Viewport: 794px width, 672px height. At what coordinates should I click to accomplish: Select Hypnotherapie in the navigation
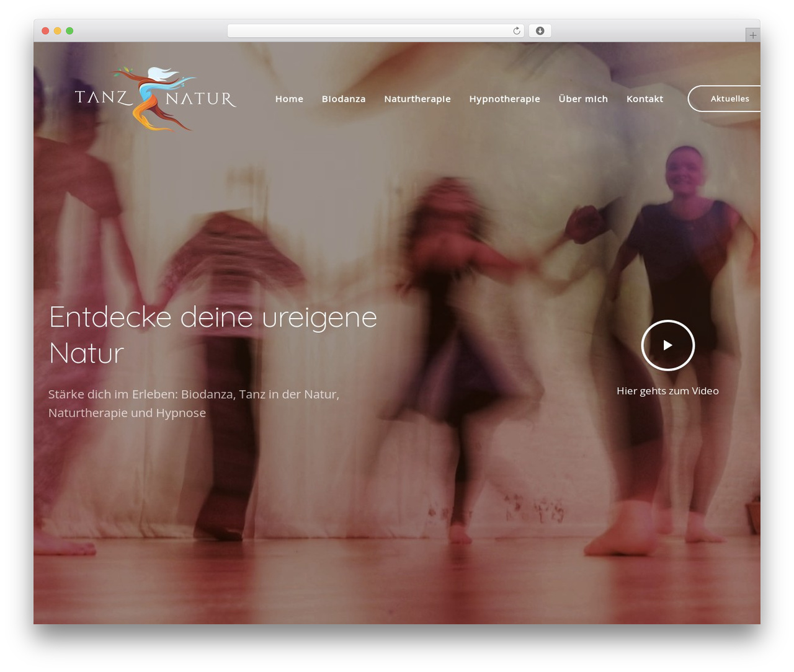tap(504, 99)
